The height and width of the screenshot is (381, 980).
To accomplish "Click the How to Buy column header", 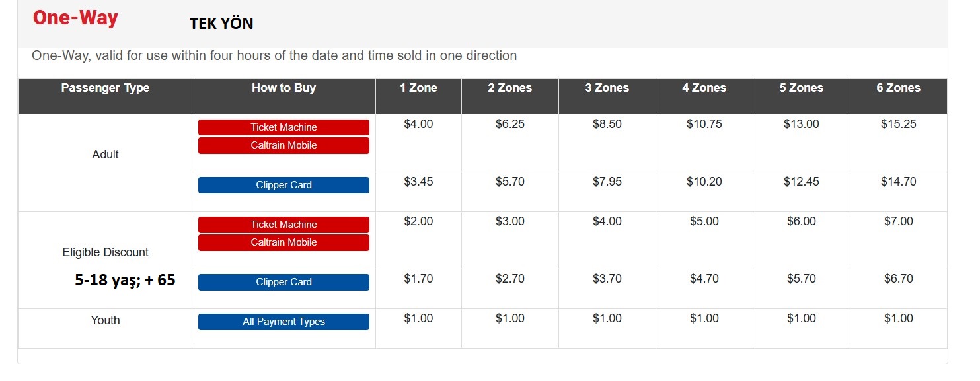I will pos(283,88).
